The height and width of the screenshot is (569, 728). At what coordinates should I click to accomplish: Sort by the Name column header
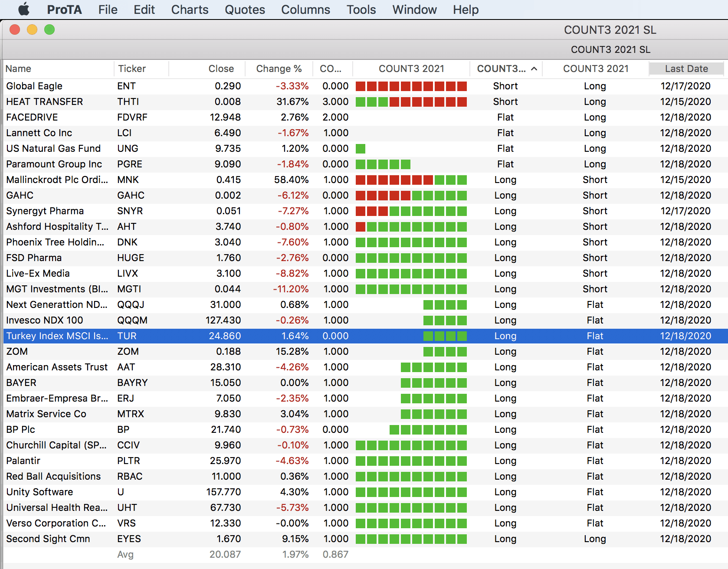click(x=59, y=69)
